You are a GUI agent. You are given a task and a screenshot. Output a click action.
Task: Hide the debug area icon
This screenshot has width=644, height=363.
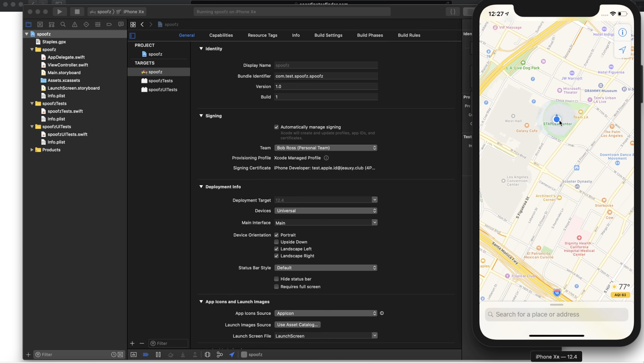pyautogui.click(x=133, y=354)
